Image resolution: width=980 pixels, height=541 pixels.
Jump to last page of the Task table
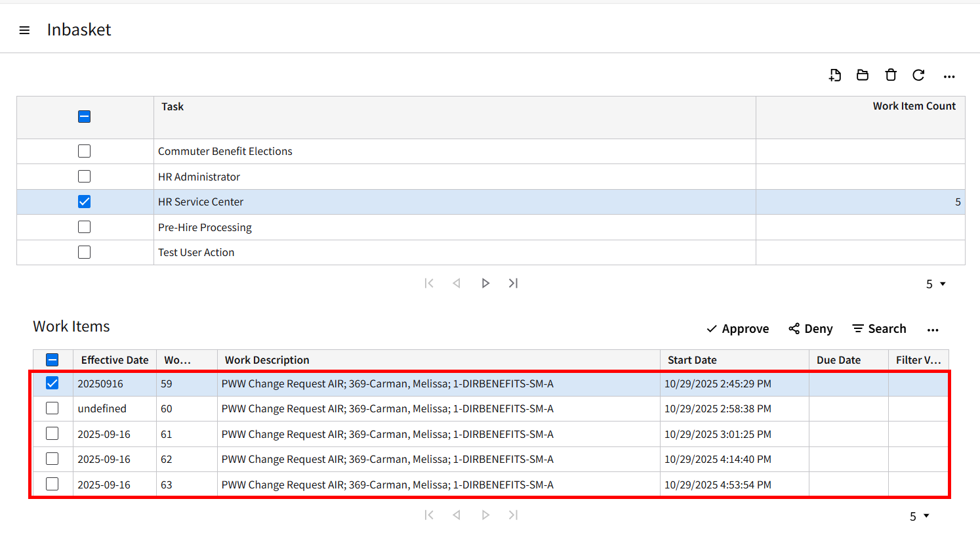(513, 283)
